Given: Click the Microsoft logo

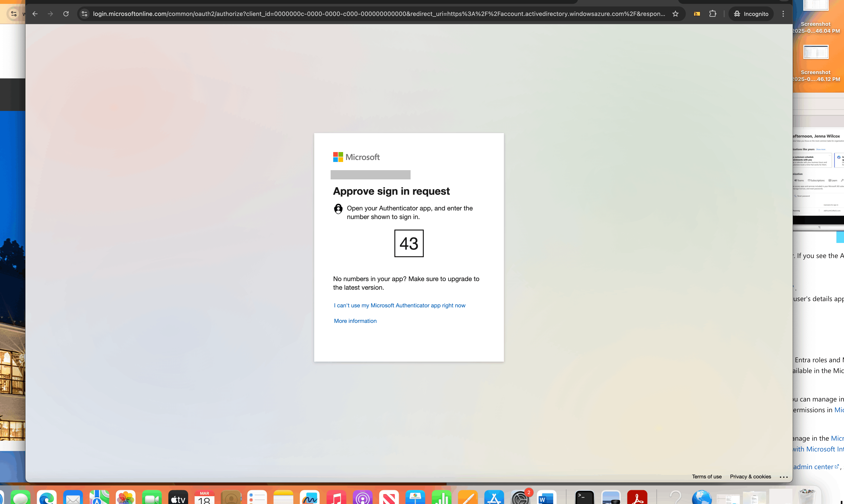Looking at the screenshot, I should coord(356,157).
